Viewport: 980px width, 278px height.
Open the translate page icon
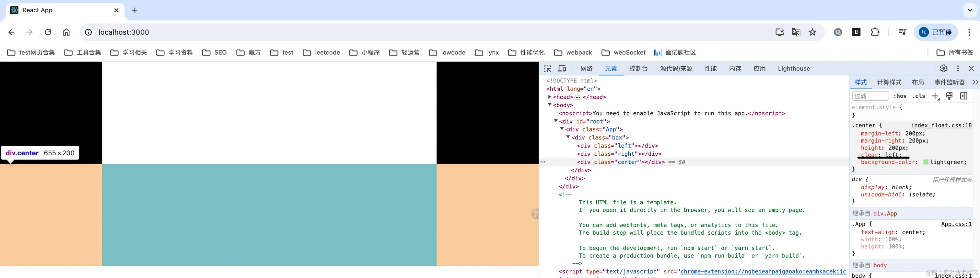[x=796, y=32]
